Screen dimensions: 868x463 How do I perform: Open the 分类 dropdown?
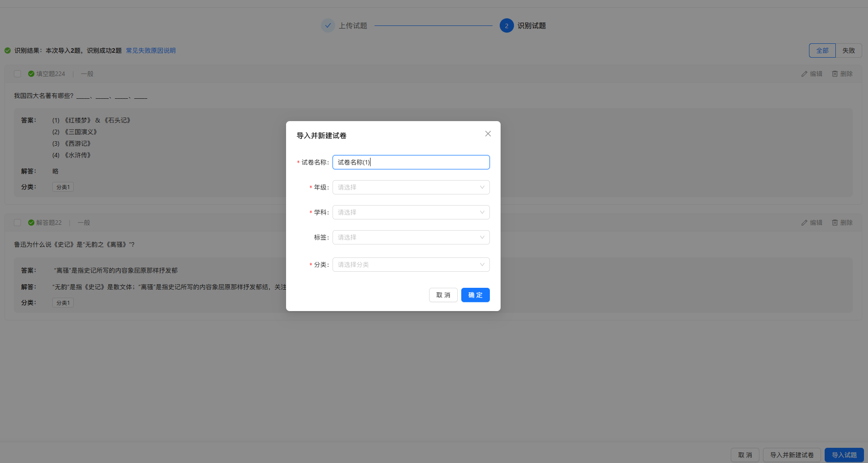[411, 265]
